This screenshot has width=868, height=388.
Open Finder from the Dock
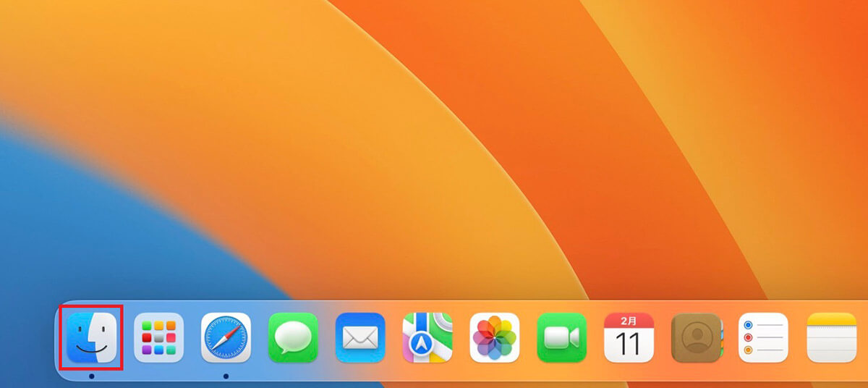[92, 337]
